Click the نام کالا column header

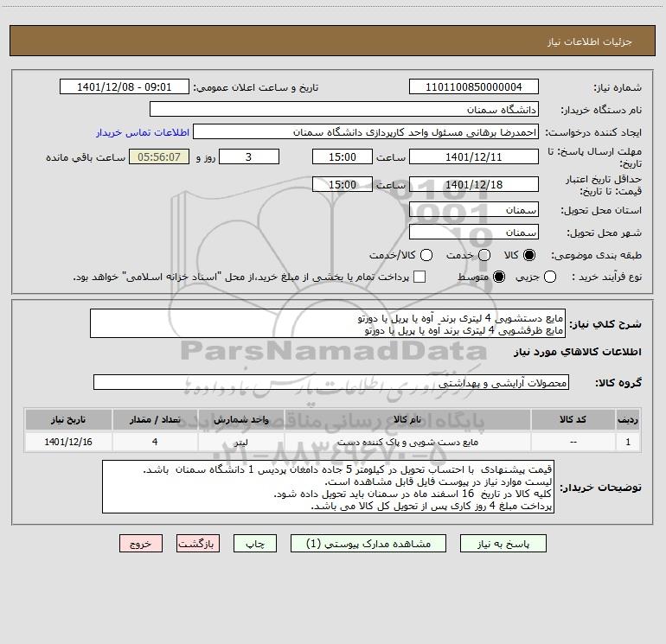tap(407, 419)
